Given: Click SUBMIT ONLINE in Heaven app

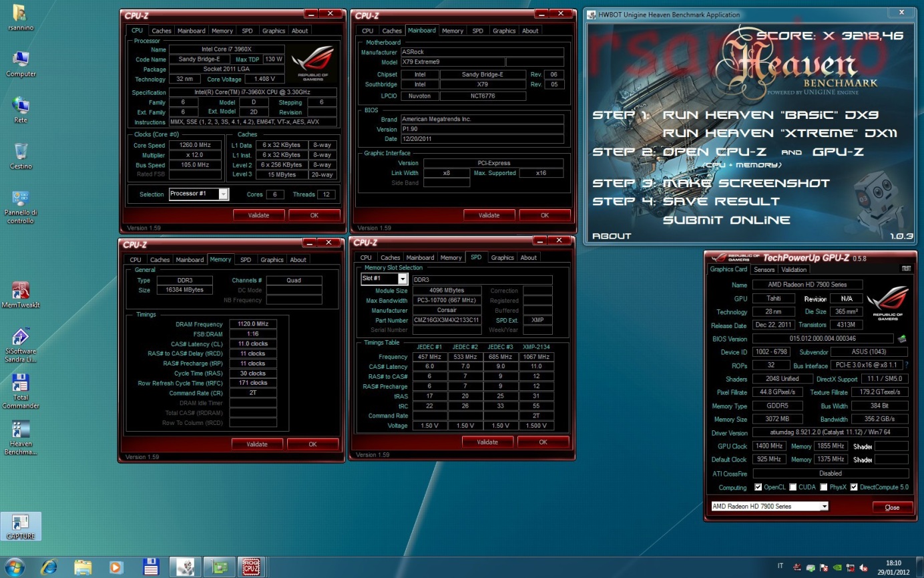Looking at the screenshot, I should (x=726, y=220).
